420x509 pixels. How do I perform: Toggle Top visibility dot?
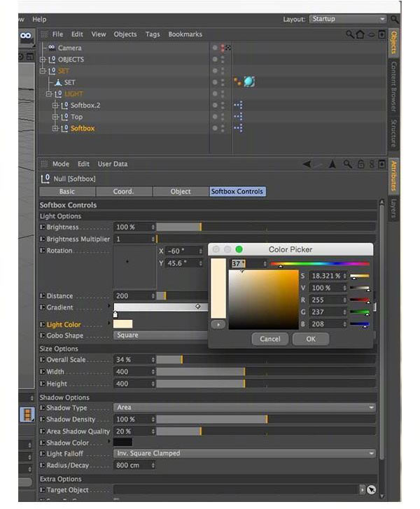pos(215,116)
